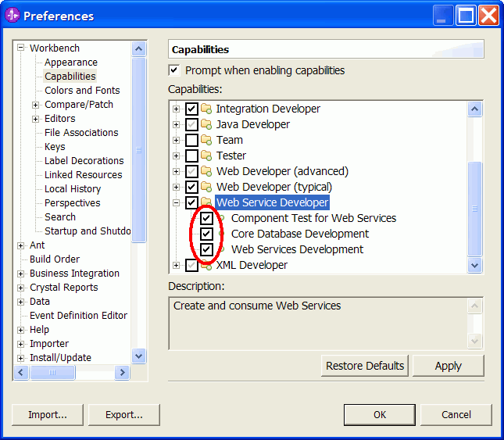The width and height of the screenshot is (504, 440).
Task: Click the Preferences title bar app icon
Action: click(13, 15)
